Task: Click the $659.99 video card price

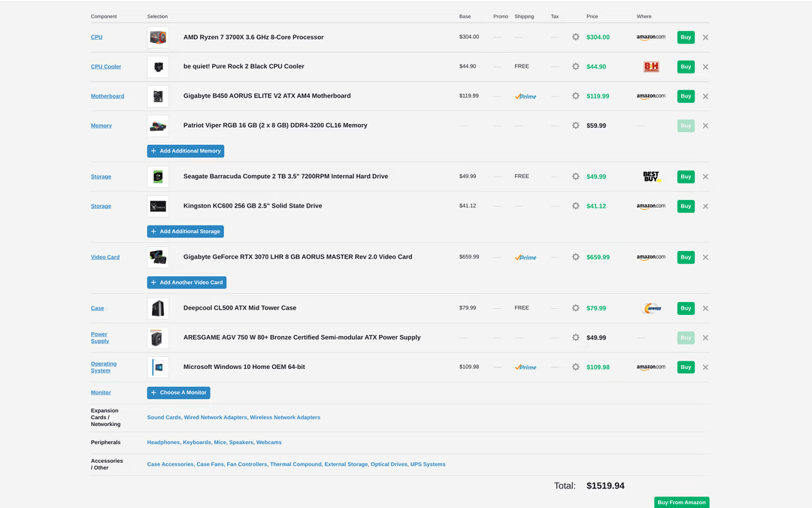Action: [x=598, y=257]
